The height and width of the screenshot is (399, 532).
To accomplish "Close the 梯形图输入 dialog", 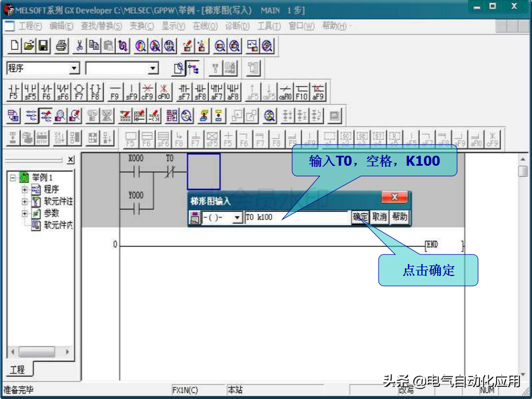I will tap(394, 197).
